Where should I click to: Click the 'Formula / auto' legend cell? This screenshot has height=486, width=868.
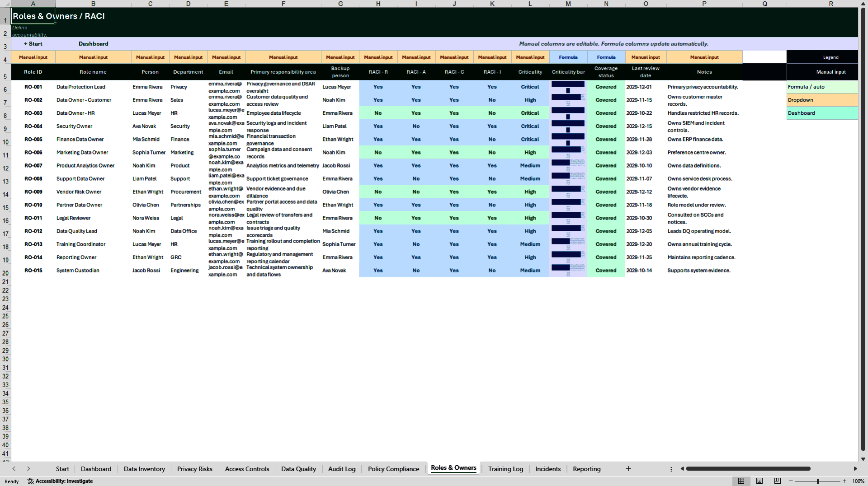point(822,87)
